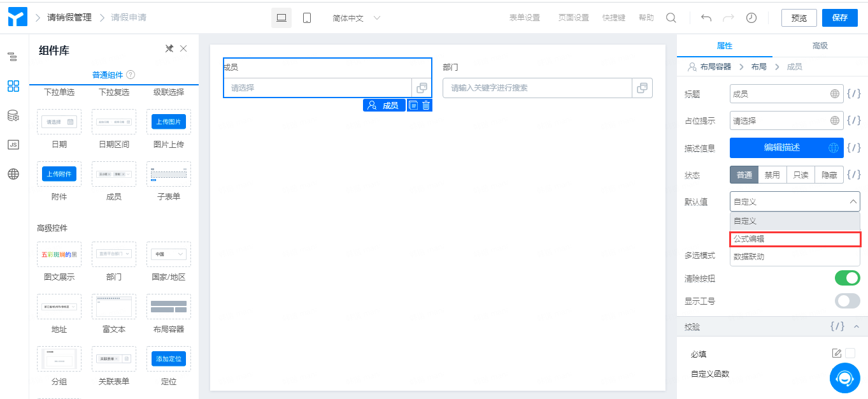Click 部门 search input on canvas
The width and height of the screenshot is (868, 399).
537,88
